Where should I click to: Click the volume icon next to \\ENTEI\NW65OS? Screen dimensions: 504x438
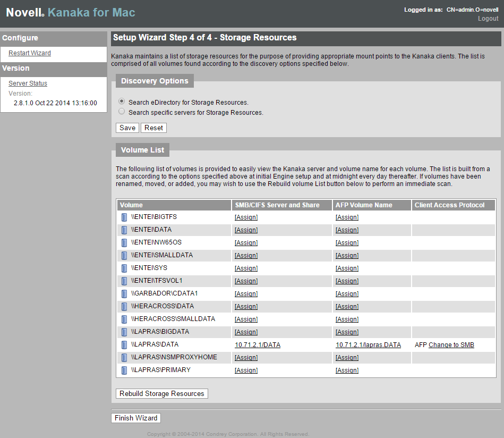[124, 243]
